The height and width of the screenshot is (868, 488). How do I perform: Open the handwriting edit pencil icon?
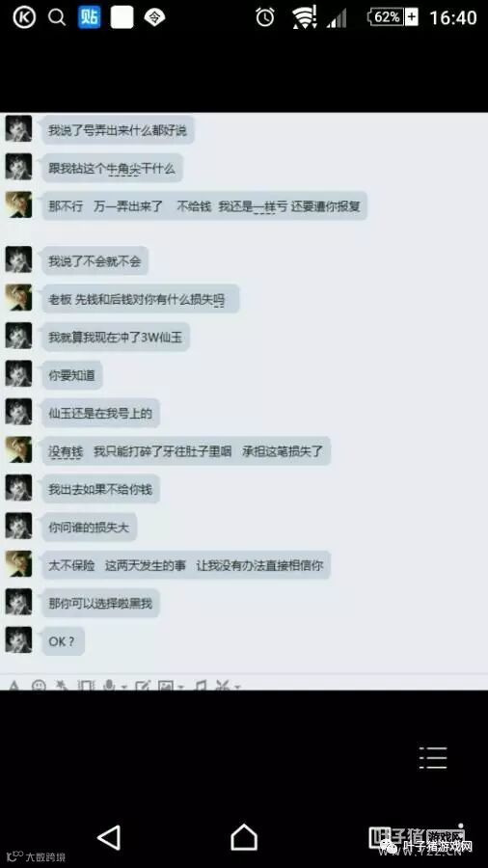(142, 686)
